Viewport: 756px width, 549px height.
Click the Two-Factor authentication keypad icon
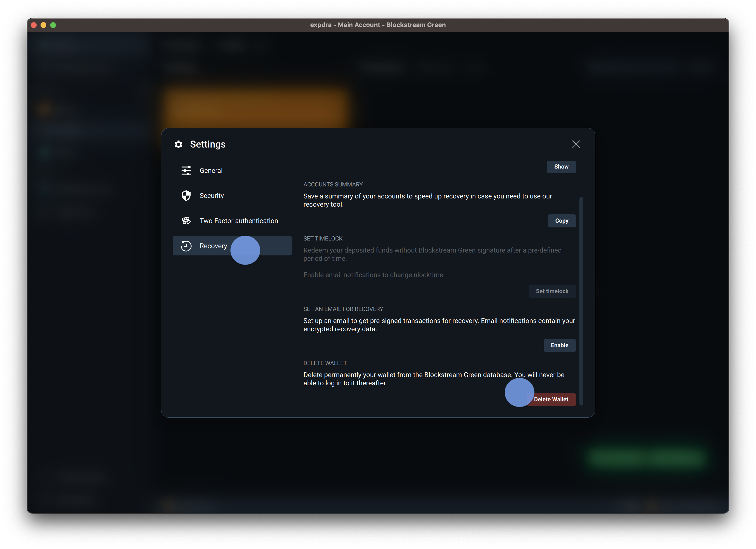coord(186,221)
